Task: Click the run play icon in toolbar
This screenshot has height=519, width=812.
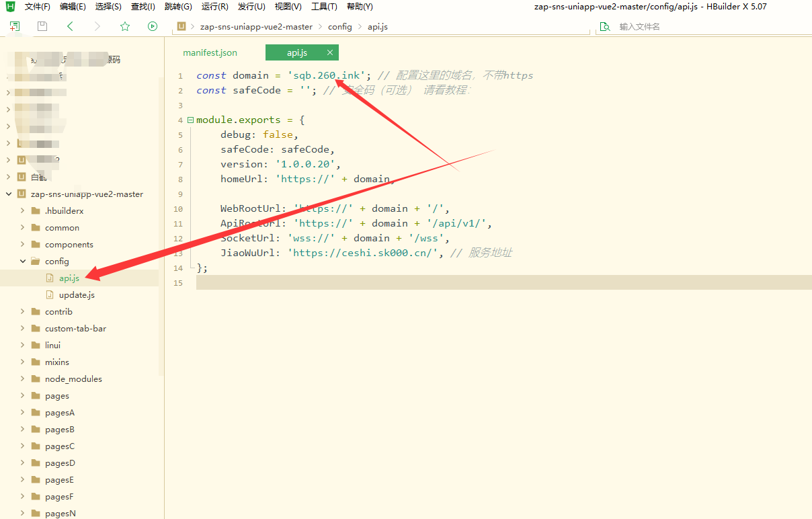Action: [153, 26]
